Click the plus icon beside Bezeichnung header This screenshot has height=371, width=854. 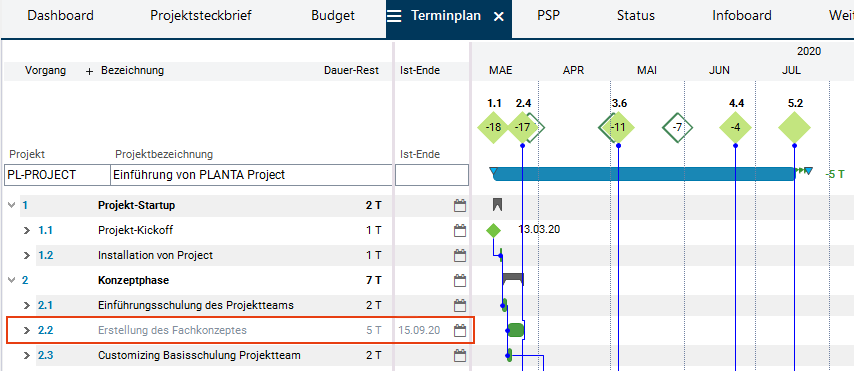pos(90,71)
